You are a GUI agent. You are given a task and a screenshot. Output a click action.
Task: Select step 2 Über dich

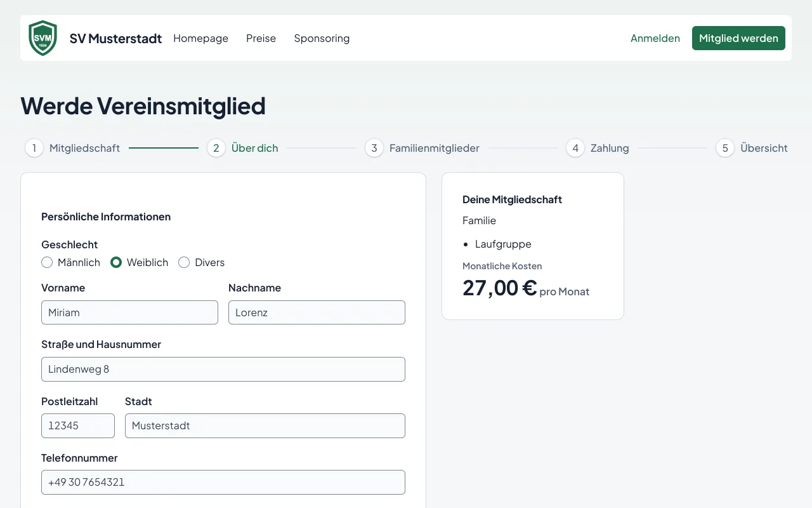pyautogui.click(x=242, y=148)
